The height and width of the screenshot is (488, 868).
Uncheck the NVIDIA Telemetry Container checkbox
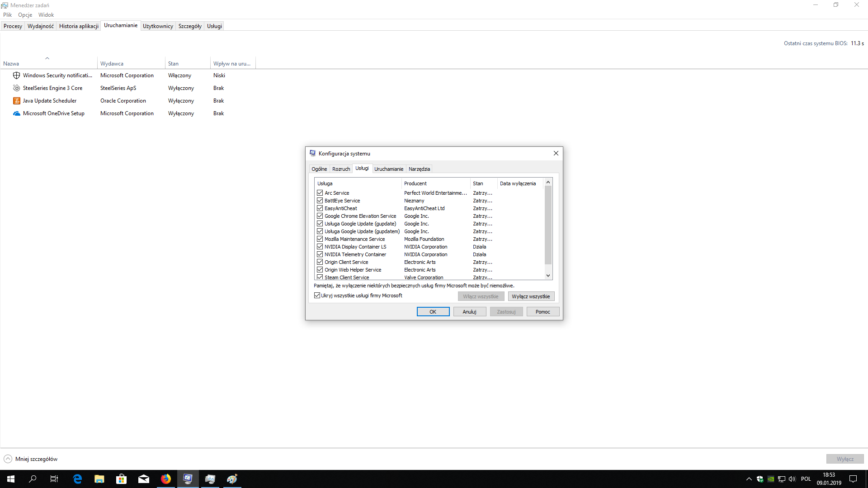pos(320,254)
